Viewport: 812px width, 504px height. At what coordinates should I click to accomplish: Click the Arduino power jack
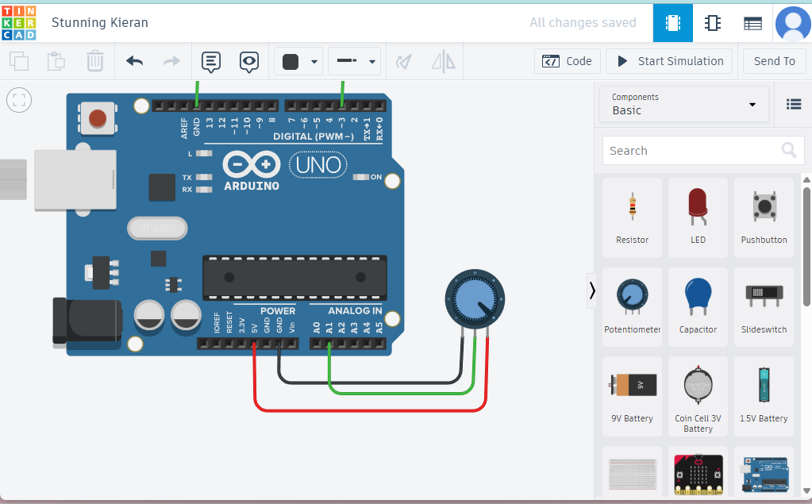click(x=87, y=321)
